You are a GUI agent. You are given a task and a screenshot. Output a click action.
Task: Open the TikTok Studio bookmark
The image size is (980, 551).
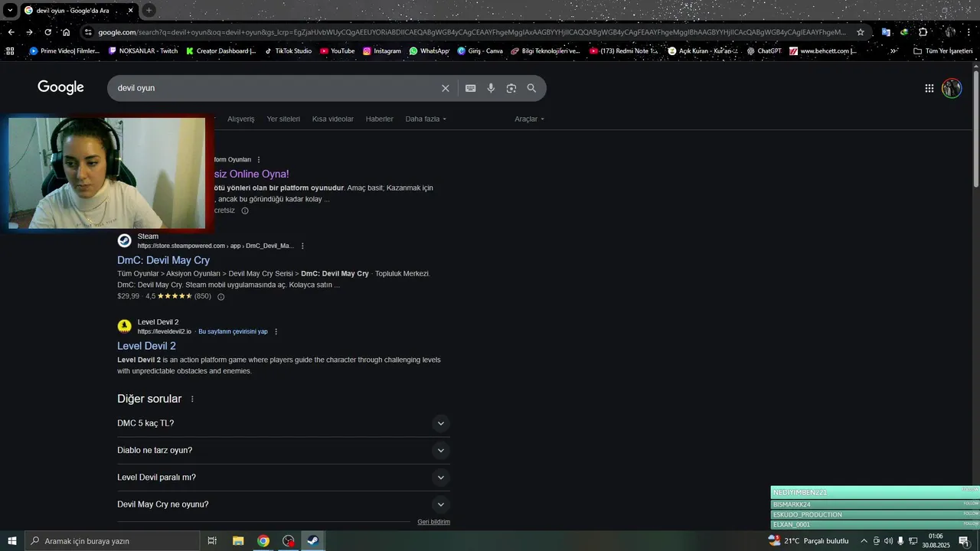[x=288, y=51]
